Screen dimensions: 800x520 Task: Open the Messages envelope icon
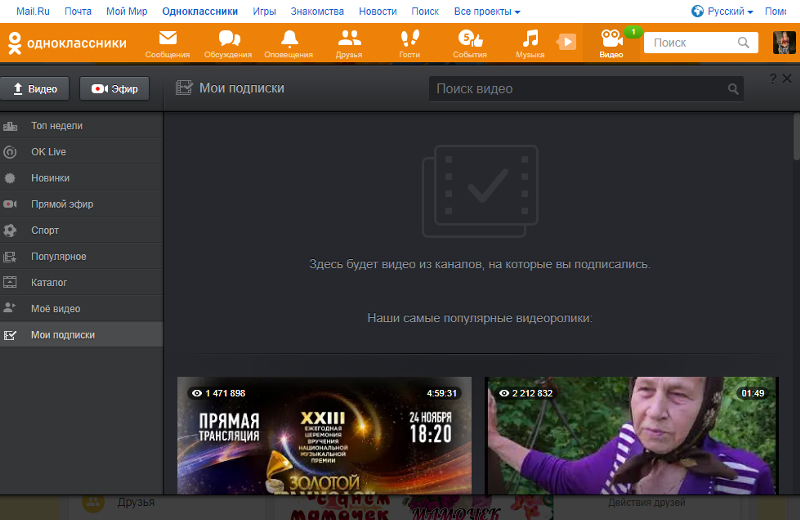167,40
